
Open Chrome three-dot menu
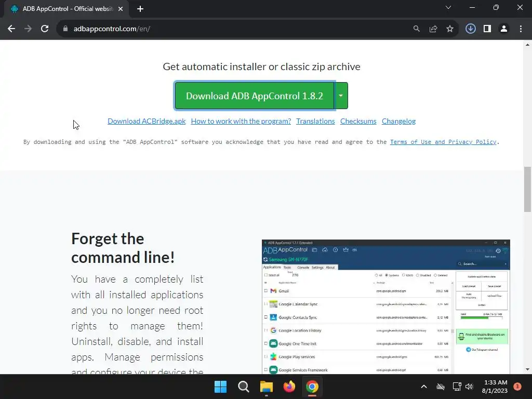(521, 29)
